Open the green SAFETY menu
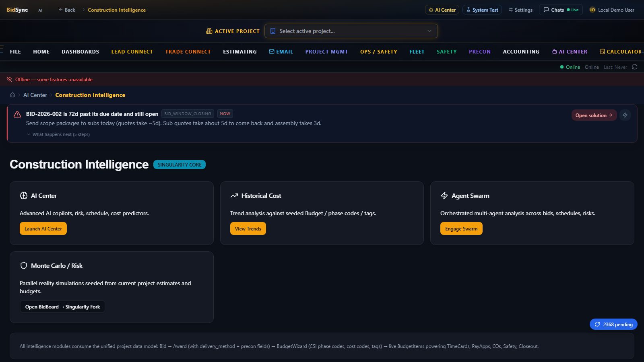Viewport: 644px width, 362px height. pyautogui.click(x=446, y=51)
